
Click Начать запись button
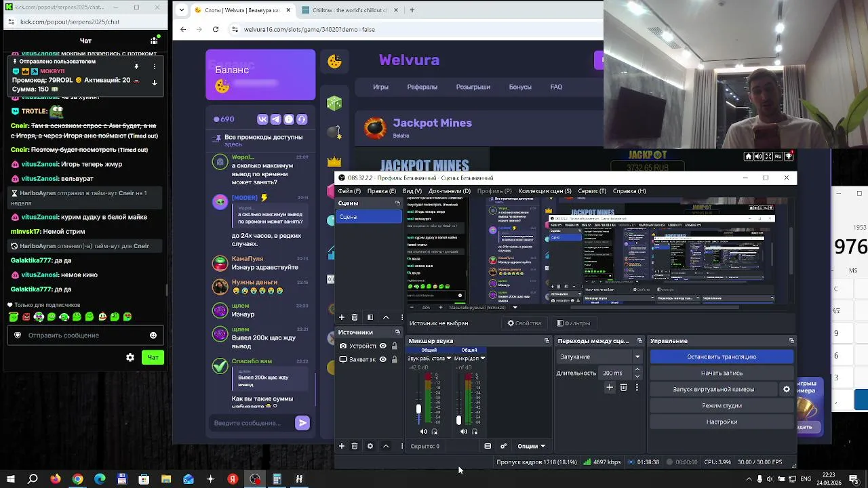722,373
